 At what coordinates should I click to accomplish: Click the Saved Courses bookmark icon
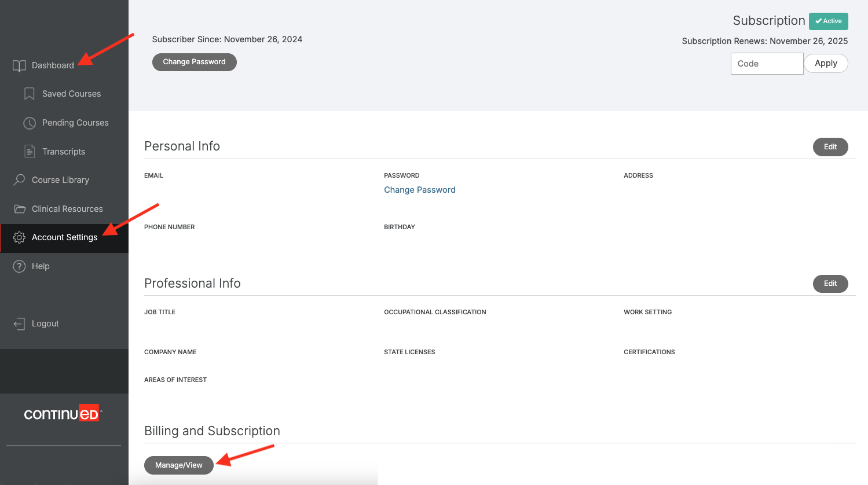(x=30, y=94)
